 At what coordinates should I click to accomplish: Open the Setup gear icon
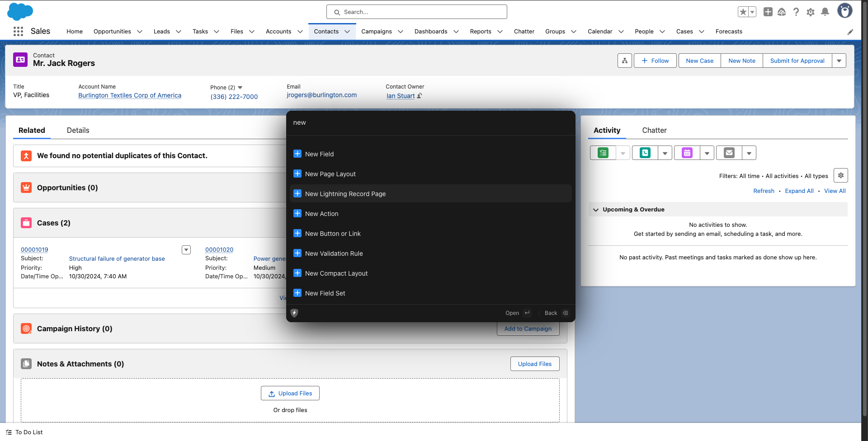click(x=811, y=12)
